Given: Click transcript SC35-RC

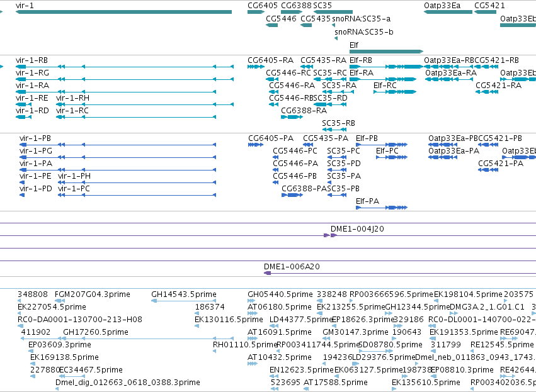Looking at the screenshot, I should point(330,79).
